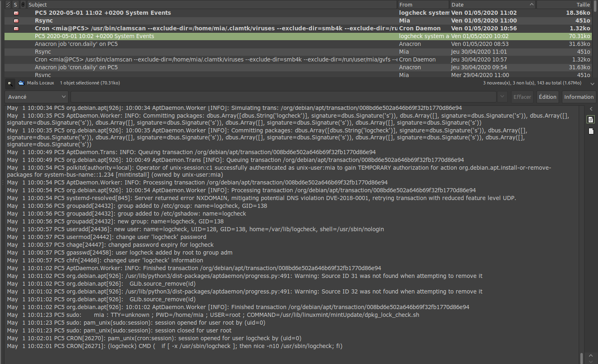Collapse the attachment sidebar with left chevron
The width and height of the screenshot is (598, 364).
point(591,109)
